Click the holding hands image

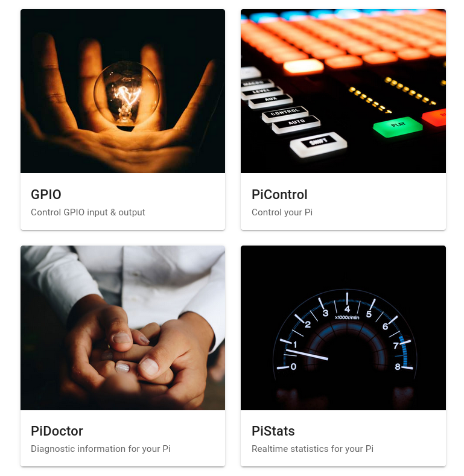pos(122,328)
